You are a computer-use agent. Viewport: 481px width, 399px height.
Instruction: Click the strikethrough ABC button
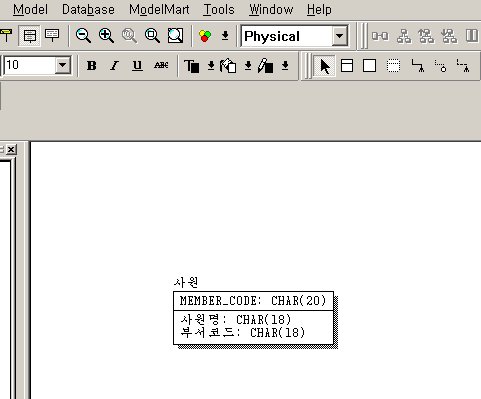coord(161,66)
